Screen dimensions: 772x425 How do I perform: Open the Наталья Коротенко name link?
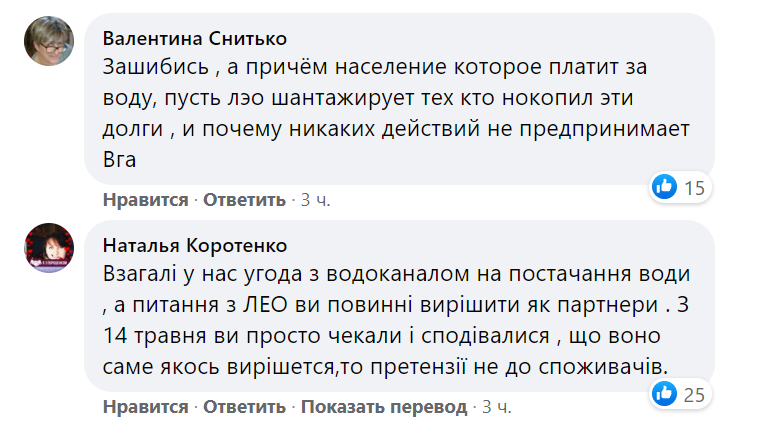195,246
